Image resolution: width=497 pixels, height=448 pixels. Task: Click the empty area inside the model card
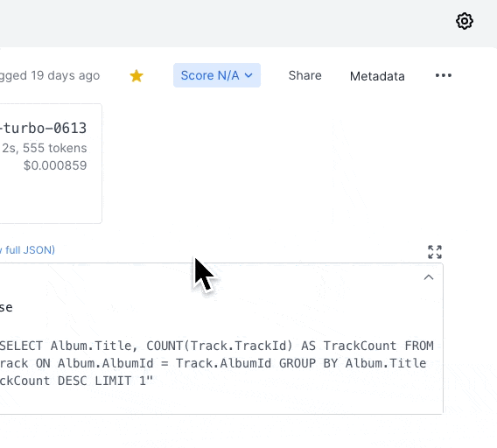[x=51, y=198]
